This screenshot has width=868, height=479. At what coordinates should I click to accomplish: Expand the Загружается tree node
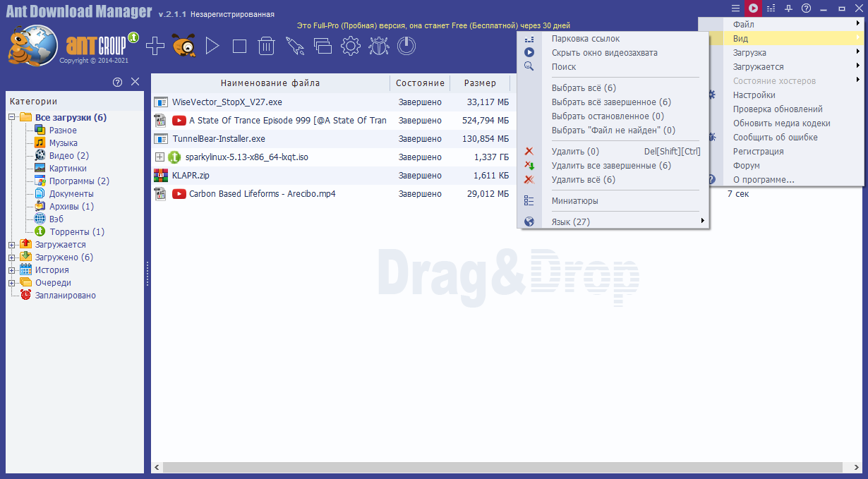coord(12,244)
